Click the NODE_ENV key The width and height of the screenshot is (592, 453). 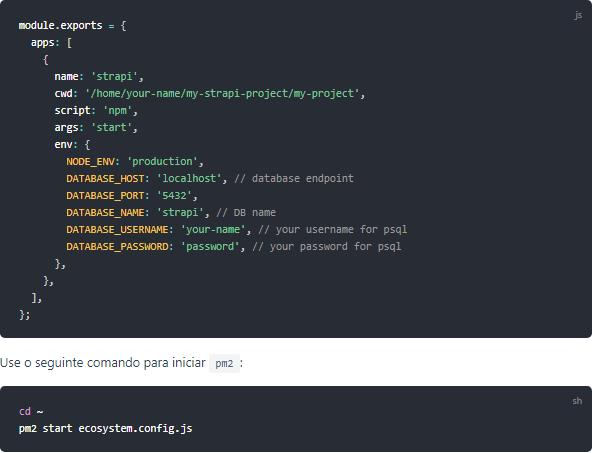(91, 162)
